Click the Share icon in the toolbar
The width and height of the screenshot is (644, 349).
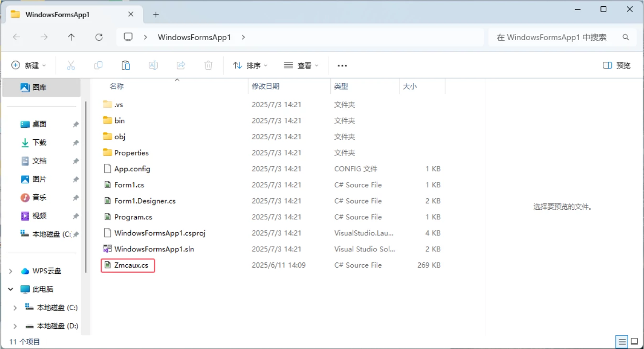[x=181, y=65]
